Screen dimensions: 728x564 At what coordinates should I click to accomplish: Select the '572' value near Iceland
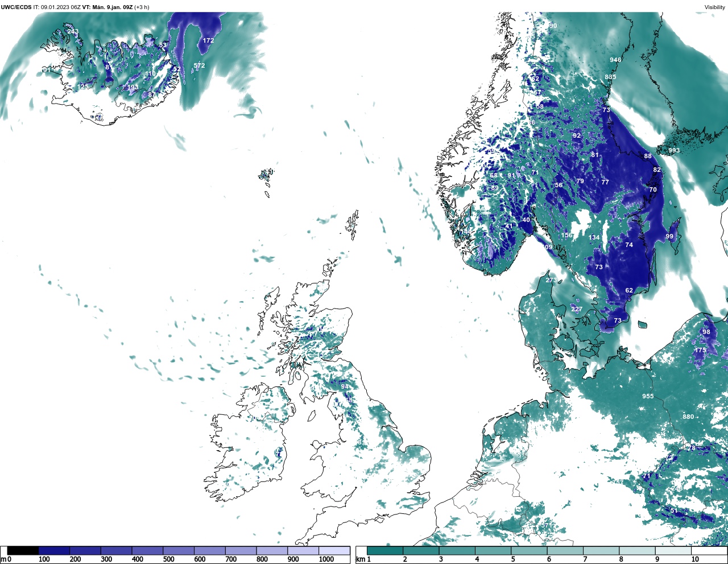click(199, 66)
